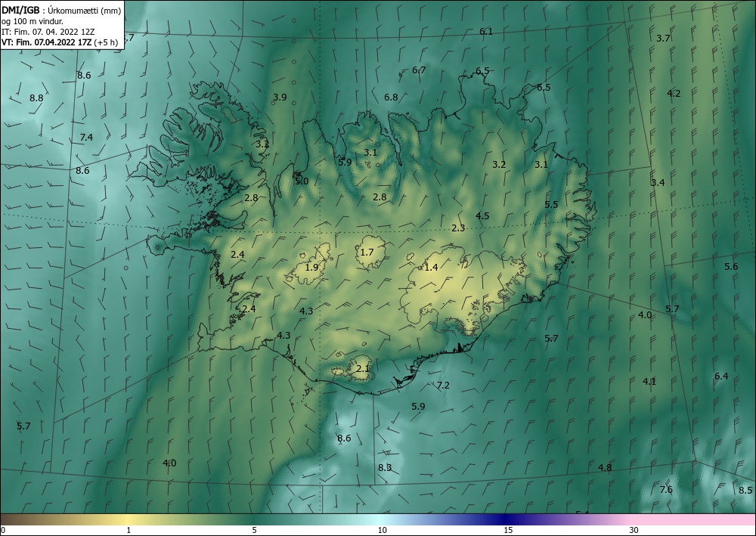The image size is (756, 536).
Task: Select the 8.3 value label
Action: [x=385, y=467]
